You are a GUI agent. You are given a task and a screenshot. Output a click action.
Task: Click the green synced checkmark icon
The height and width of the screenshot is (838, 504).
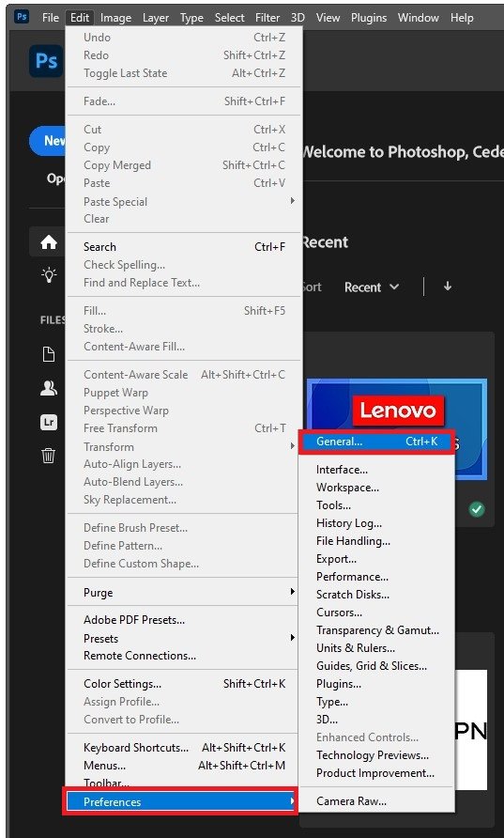(x=477, y=509)
